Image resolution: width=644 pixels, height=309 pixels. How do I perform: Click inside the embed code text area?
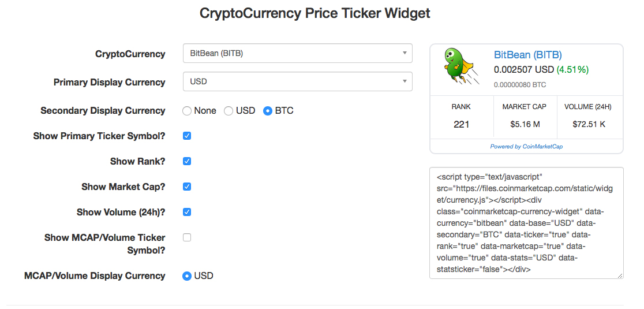526,222
